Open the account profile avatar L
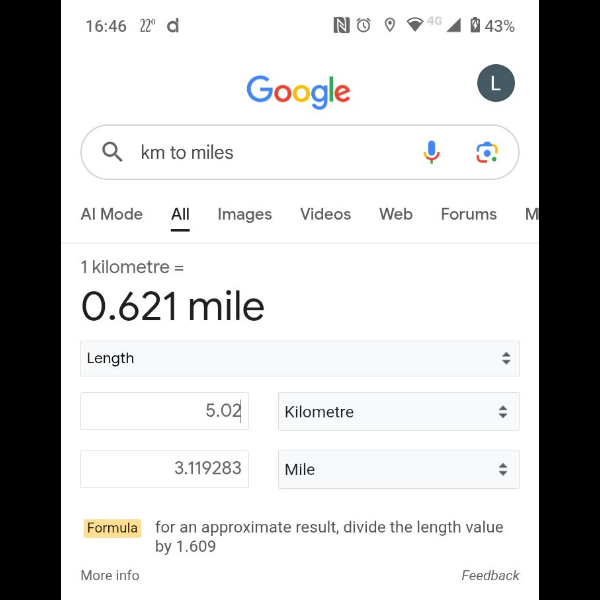 [x=496, y=83]
